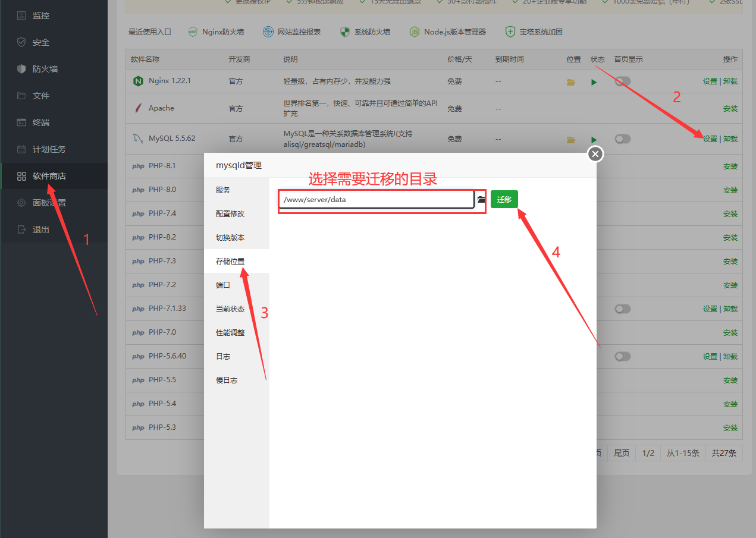This screenshot has height=538, width=756.
Task: Open Nginx 1.22.1 folder location icon
Action: (571, 82)
